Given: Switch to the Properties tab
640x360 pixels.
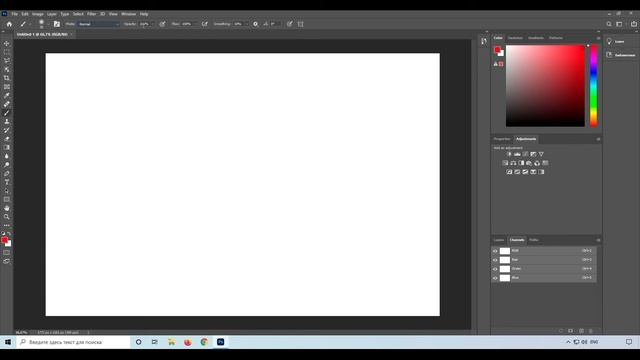Looking at the screenshot, I should point(502,139).
